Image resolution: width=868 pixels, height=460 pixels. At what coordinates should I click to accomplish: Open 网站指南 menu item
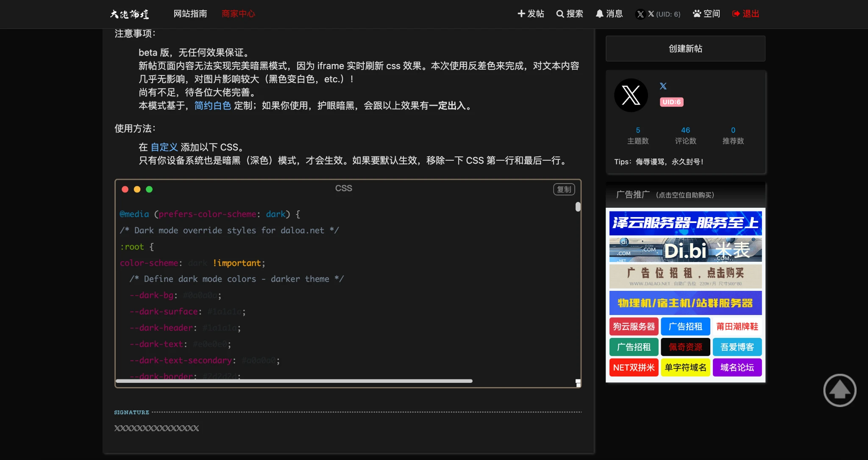click(190, 14)
